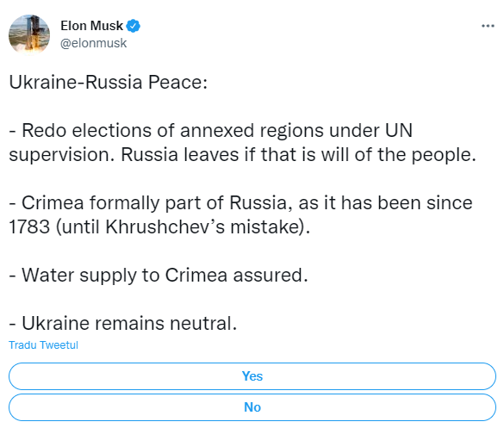Click the 'Ukraine remains neutral' line
The image size is (504, 428).
123,323
